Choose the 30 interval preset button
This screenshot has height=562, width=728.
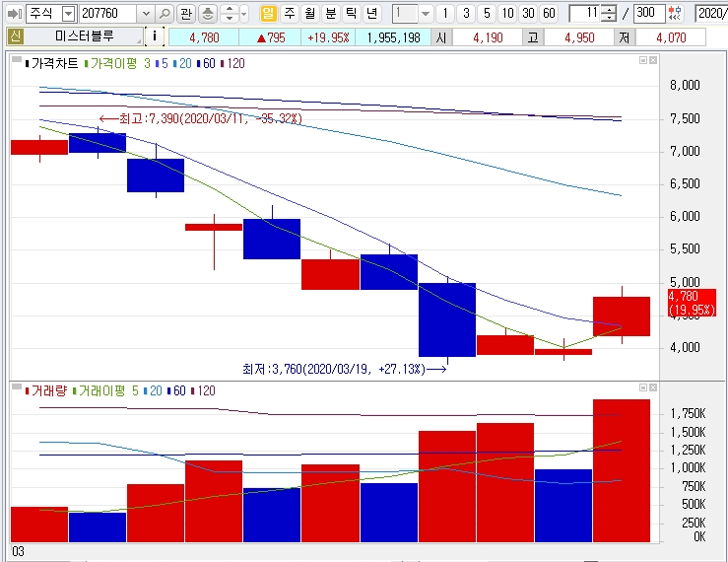[528, 13]
